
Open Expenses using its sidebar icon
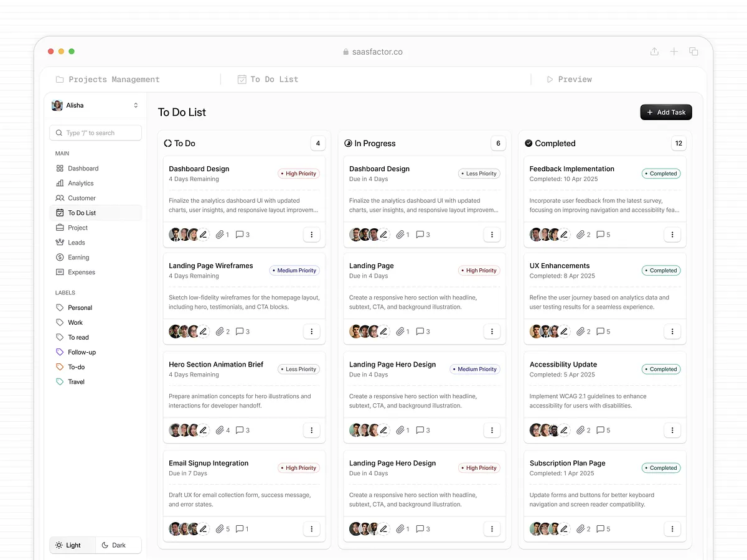point(59,272)
